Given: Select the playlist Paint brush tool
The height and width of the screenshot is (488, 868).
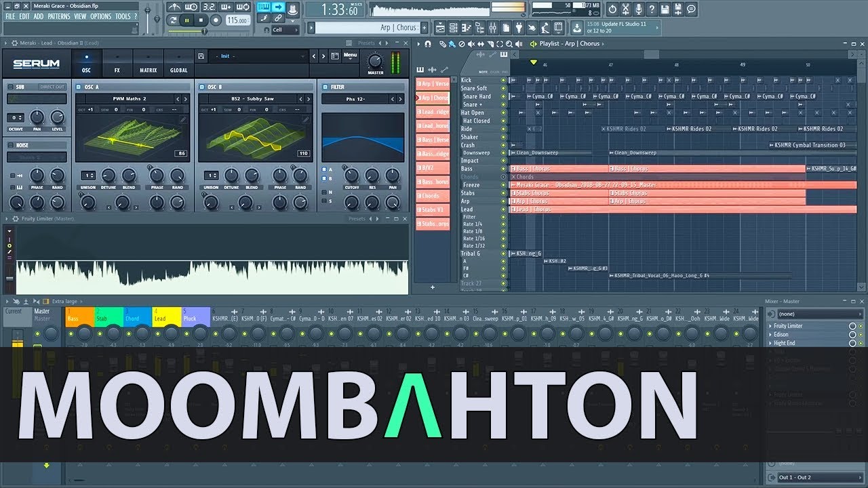Looking at the screenshot, I should point(451,44).
